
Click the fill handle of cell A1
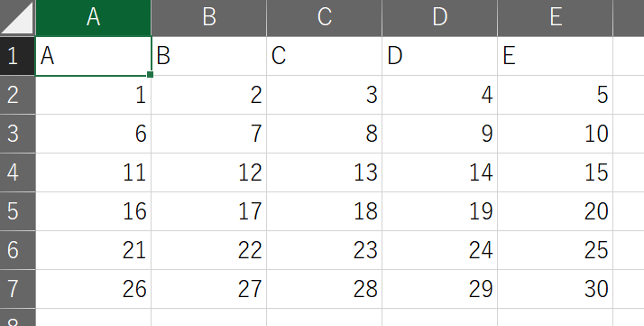pos(150,74)
